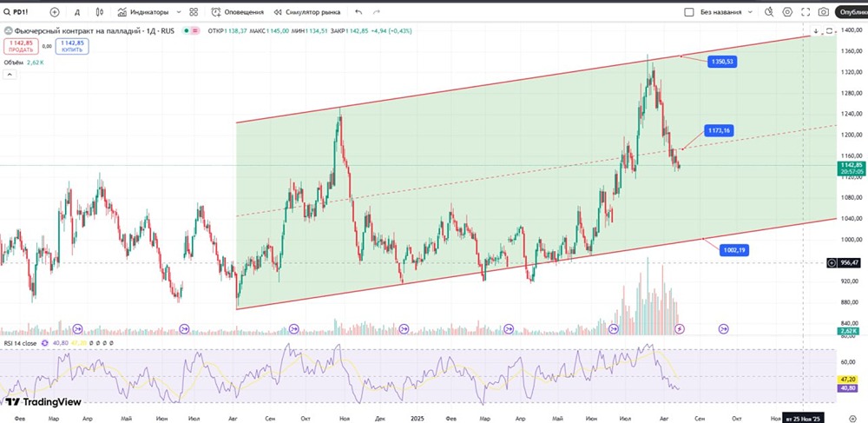Click the 0,00 spread value between buttons
The height and width of the screenshot is (423, 868).
point(47,46)
